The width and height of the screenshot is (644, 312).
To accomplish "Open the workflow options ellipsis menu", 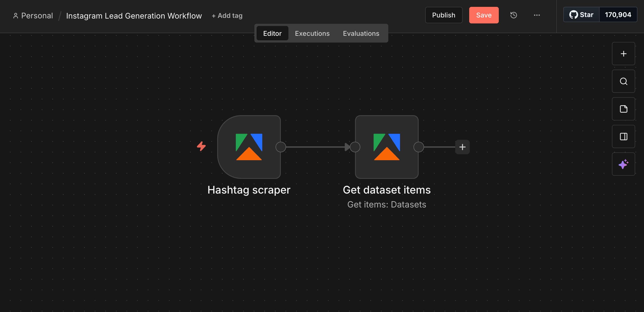I will [537, 15].
